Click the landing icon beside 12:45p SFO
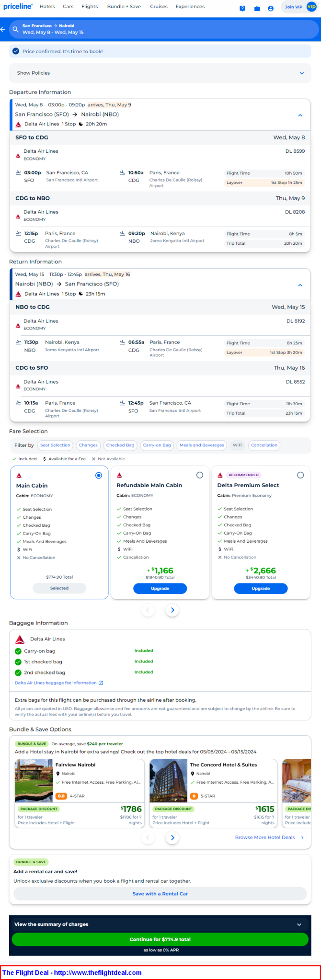This screenshot has width=321, height=980. click(x=123, y=403)
